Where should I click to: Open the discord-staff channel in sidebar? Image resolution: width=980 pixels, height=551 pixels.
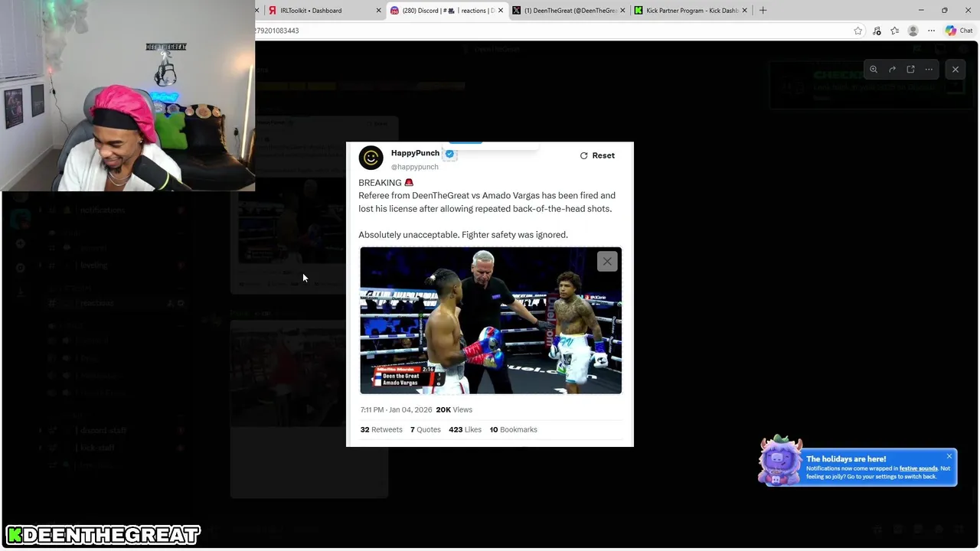click(103, 430)
